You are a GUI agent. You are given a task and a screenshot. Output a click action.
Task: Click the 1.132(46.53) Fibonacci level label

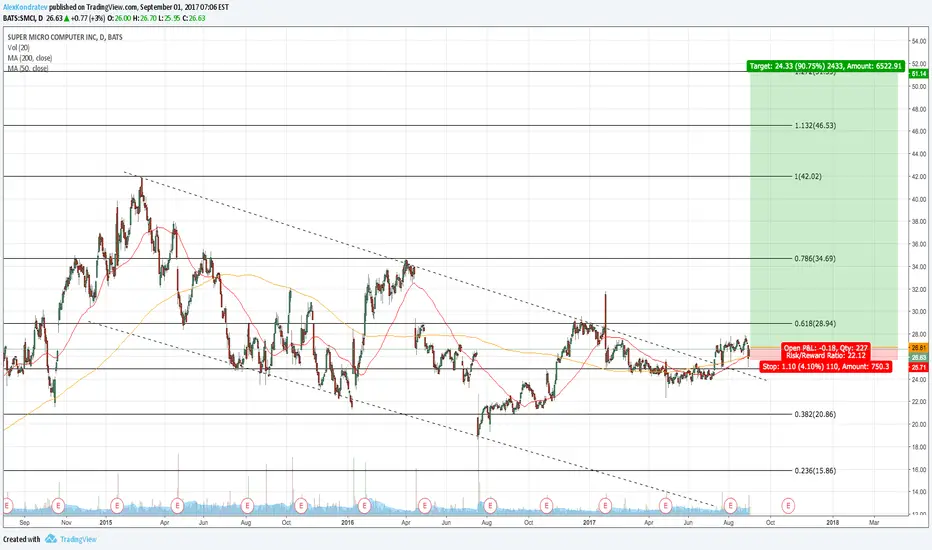tap(815, 125)
